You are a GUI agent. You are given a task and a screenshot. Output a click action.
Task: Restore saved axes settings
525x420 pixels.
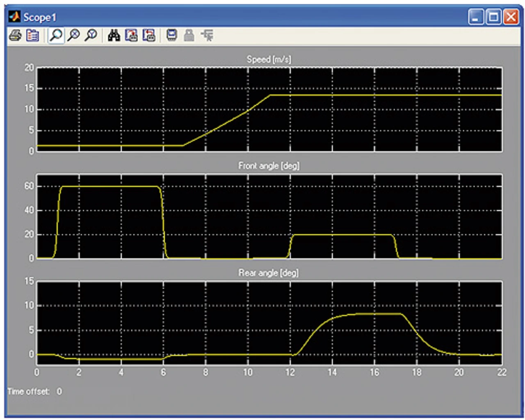coord(148,36)
